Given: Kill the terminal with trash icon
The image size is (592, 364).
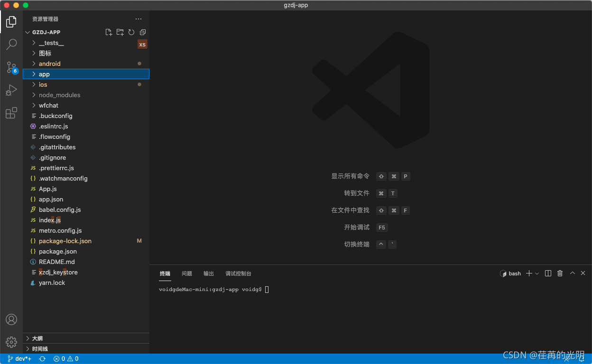Looking at the screenshot, I should click(560, 273).
